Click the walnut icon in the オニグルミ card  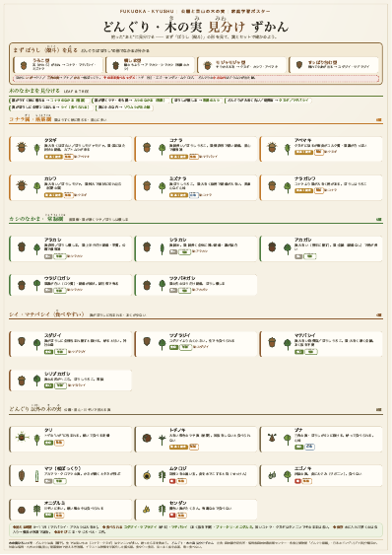point(22,510)
